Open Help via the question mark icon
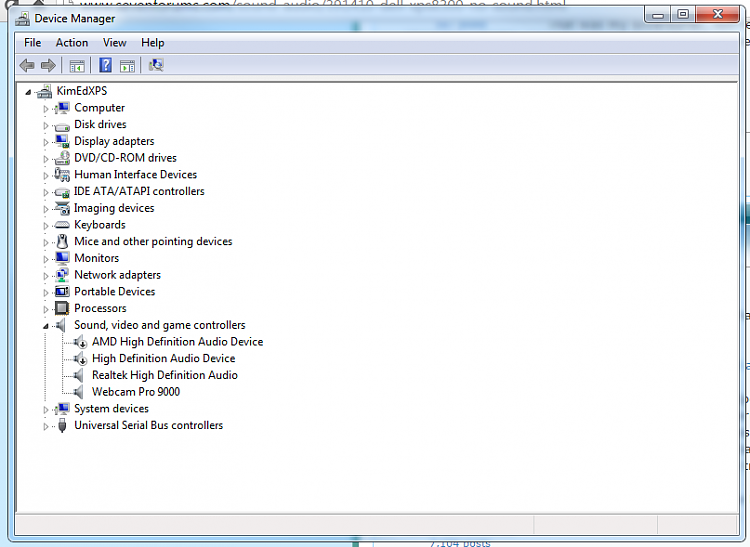This screenshot has height=547, width=750. click(x=105, y=65)
